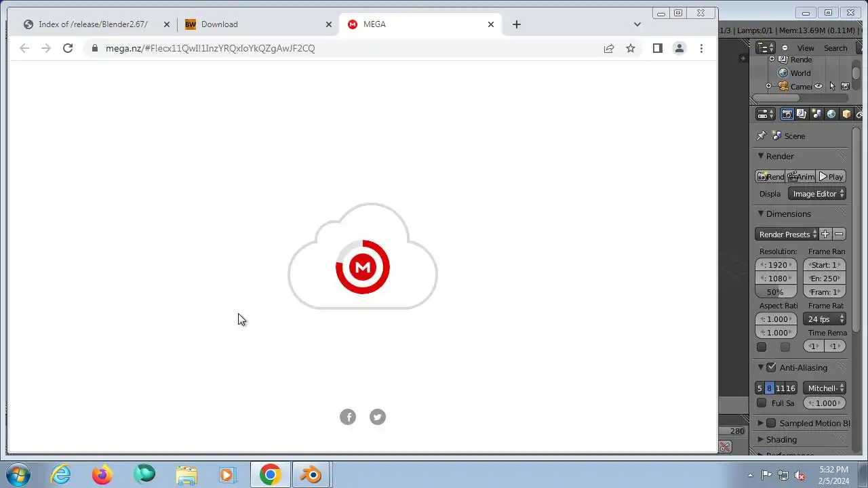Bookmark this page with the star icon
The width and height of the screenshot is (868, 488).
631,48
